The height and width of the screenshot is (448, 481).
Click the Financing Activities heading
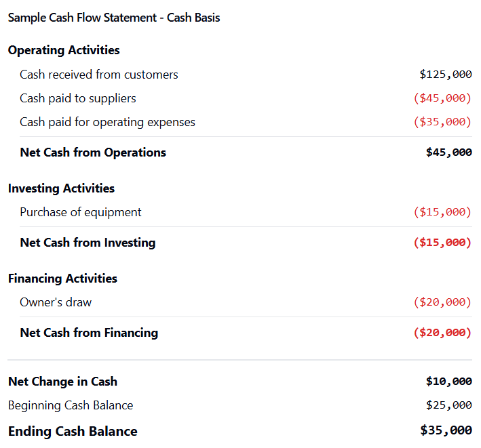[62, 279]
